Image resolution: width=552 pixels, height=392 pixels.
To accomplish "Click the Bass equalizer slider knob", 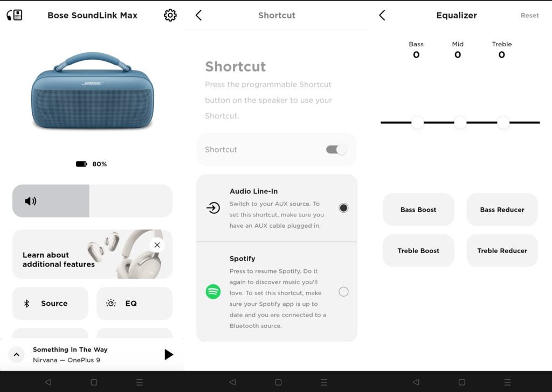I will tap(418, 122).
